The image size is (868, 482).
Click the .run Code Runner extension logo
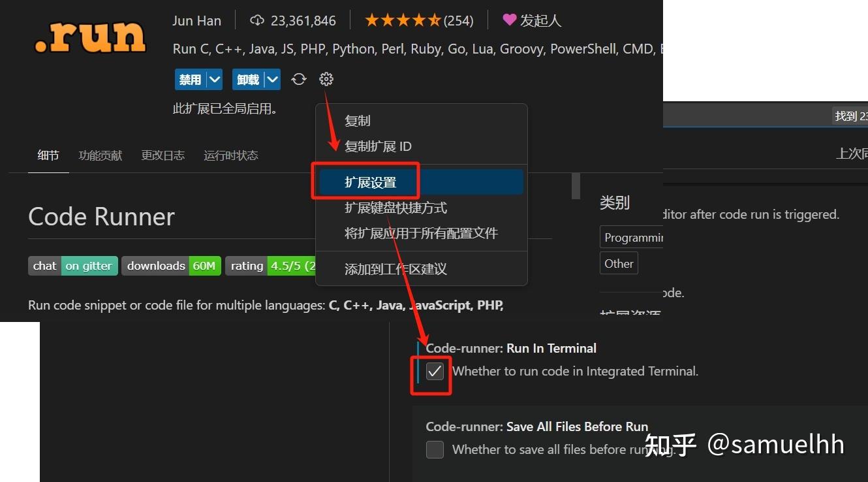[x=89, y=38]
